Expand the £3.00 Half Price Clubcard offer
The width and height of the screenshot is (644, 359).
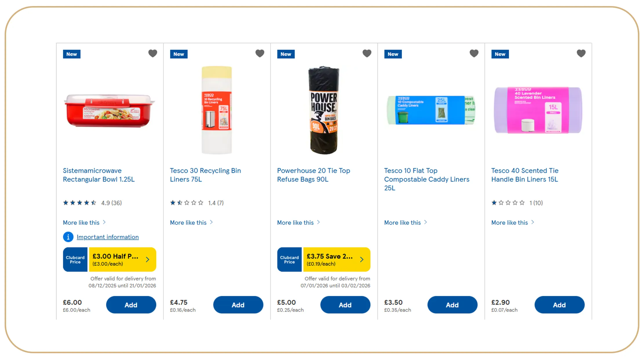tap(122, 259)
